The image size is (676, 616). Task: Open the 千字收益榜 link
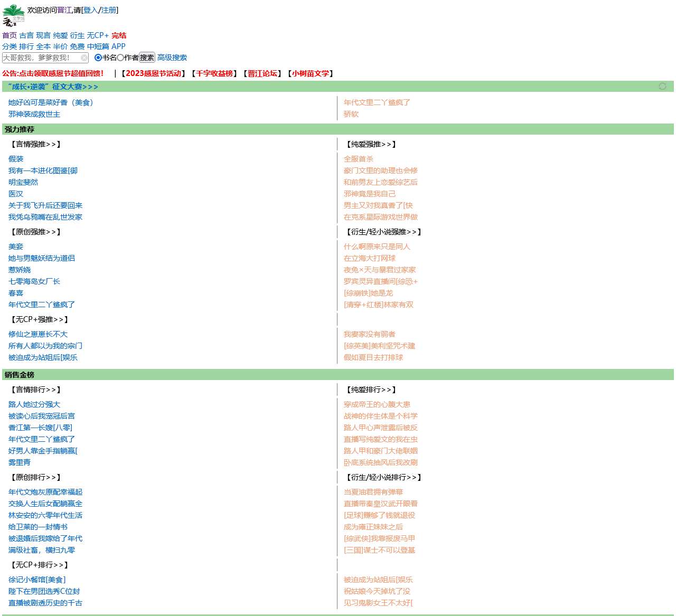click(x=214, y=73)
